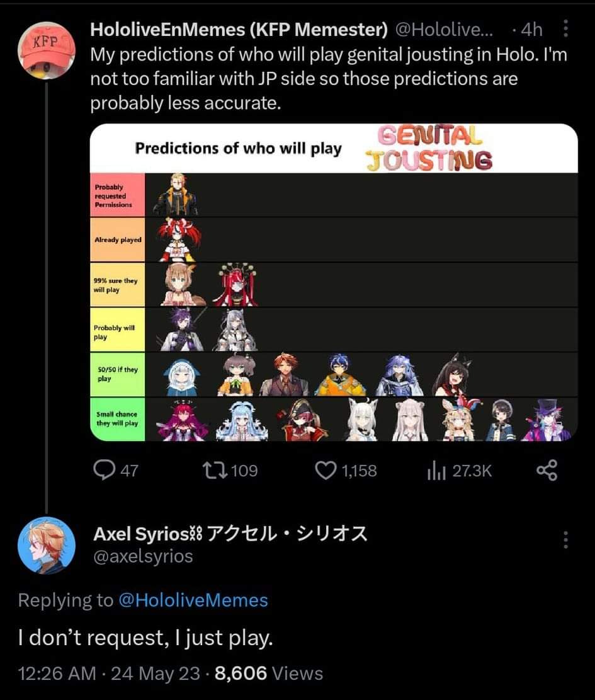The height and width of the screenshot is (700, 595).
Task: Select the red 'Probably requested Permissions' tier label
Action: coord(118,195)
